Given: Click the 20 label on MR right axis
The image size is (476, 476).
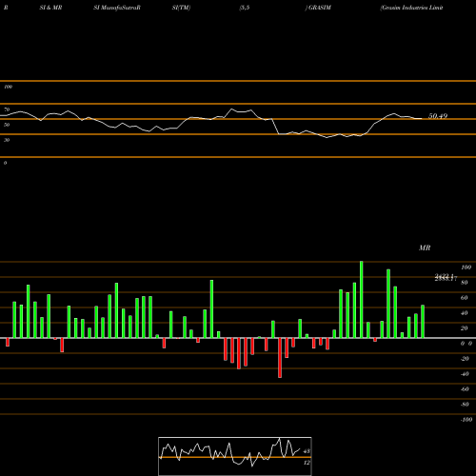Looking at the screenshot, I should pos(465,328).
